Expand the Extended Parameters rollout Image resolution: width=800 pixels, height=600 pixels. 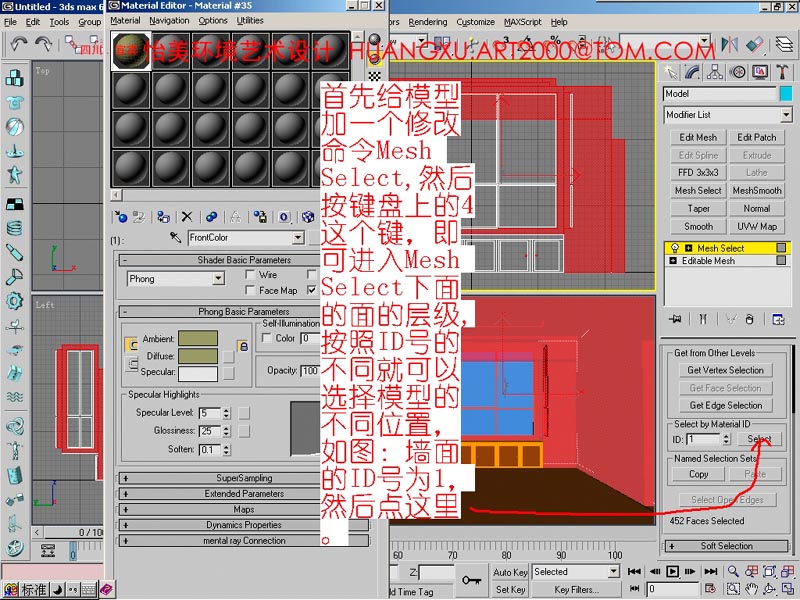[x=243, y=494]
